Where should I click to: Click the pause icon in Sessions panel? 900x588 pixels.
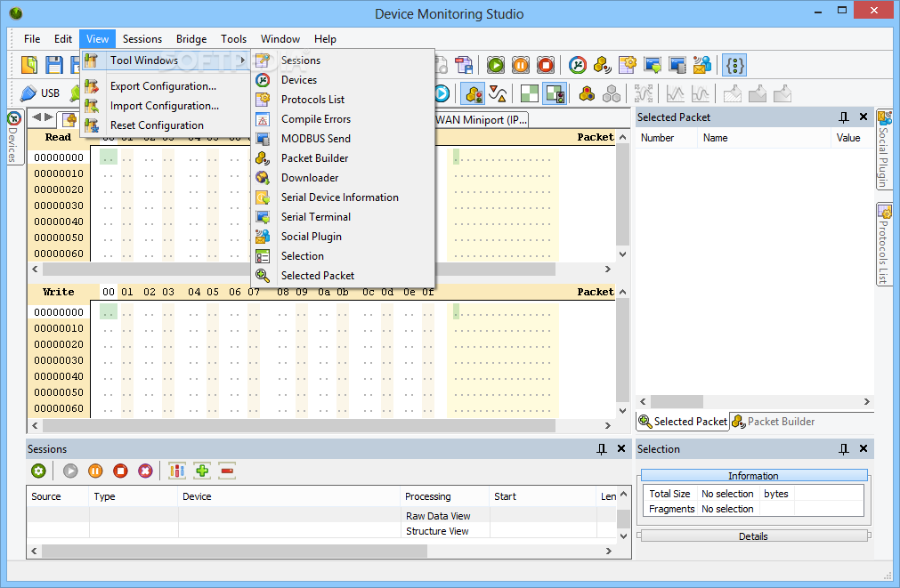[95, 471]
